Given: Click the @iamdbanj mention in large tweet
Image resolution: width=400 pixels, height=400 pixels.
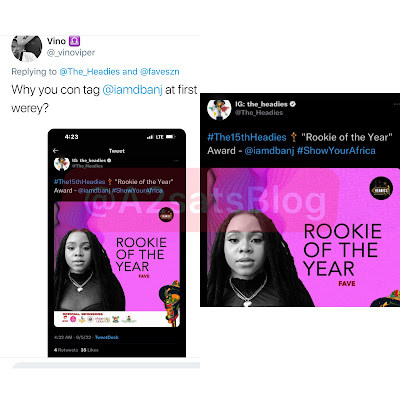Looking at the screenshot, I should (269, 151).
